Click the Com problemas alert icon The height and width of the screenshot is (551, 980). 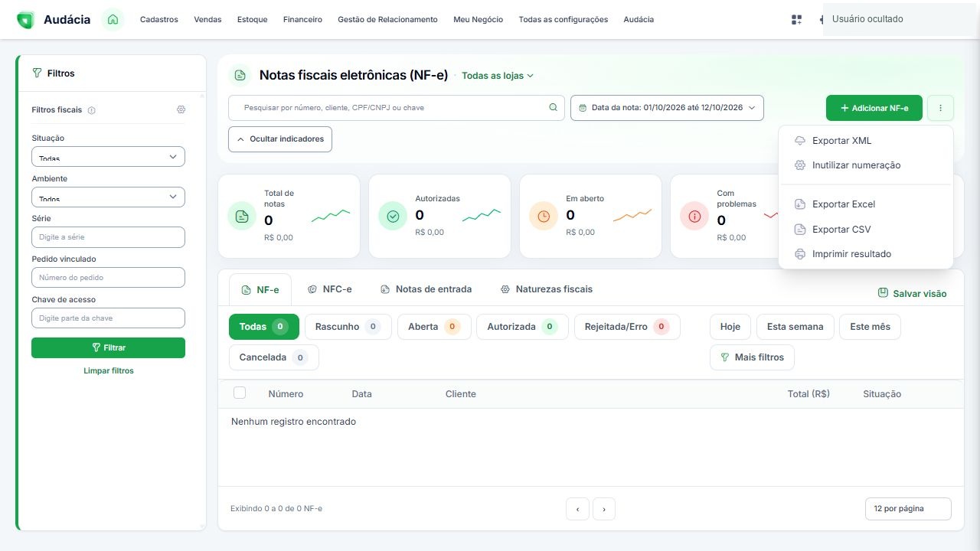click(694, 217)
